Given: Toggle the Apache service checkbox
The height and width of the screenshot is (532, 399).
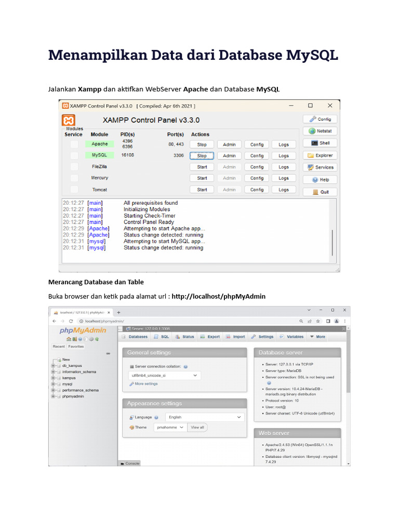Looking at the screenshot, I should (75, 144).
